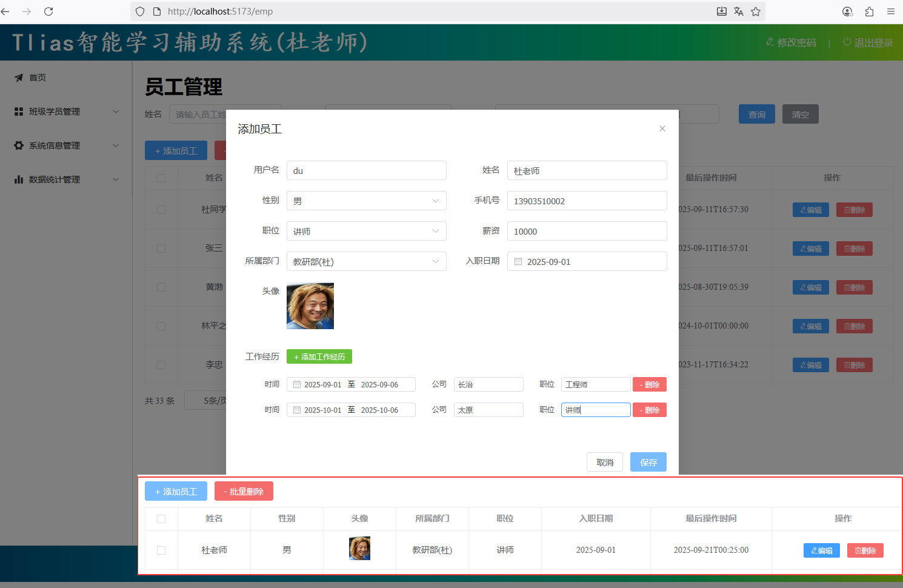Click the uploaded avatar photo in dialog

coord(310,306)
